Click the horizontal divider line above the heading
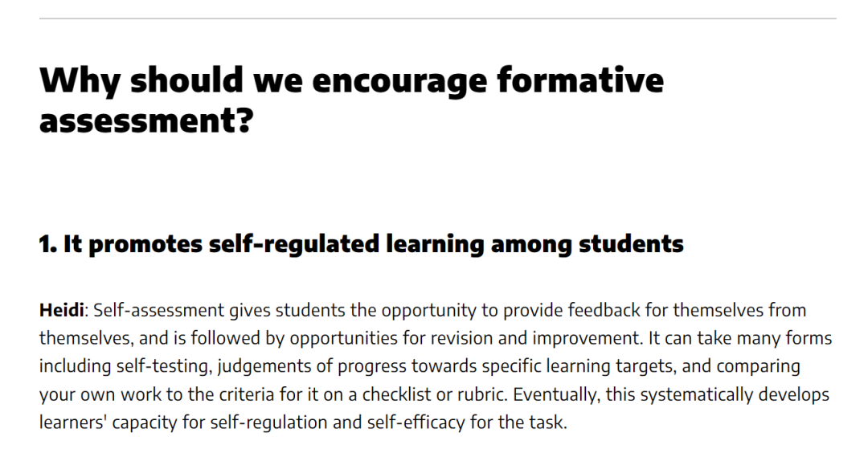Screen dimensions: 868x457 coord(437,18)
